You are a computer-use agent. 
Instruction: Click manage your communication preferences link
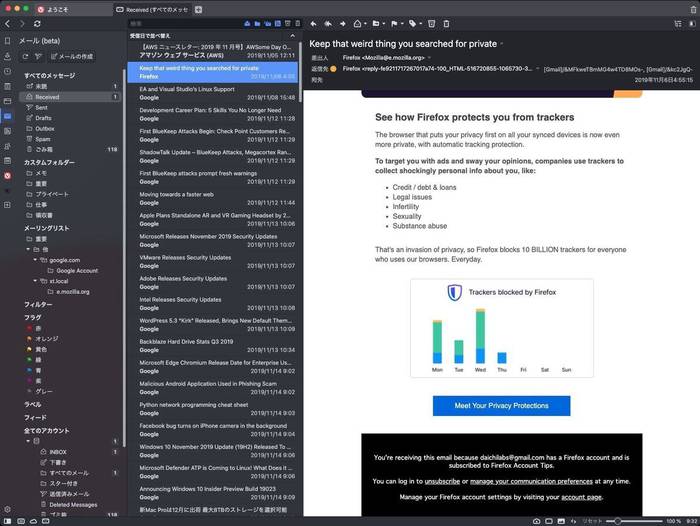(x=531, y=481)
